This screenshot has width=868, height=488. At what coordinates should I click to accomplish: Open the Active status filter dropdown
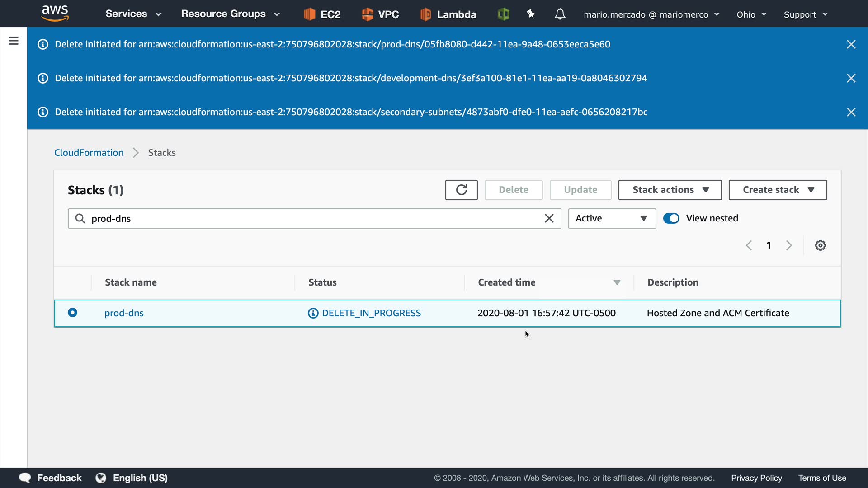tap(612, 219)
